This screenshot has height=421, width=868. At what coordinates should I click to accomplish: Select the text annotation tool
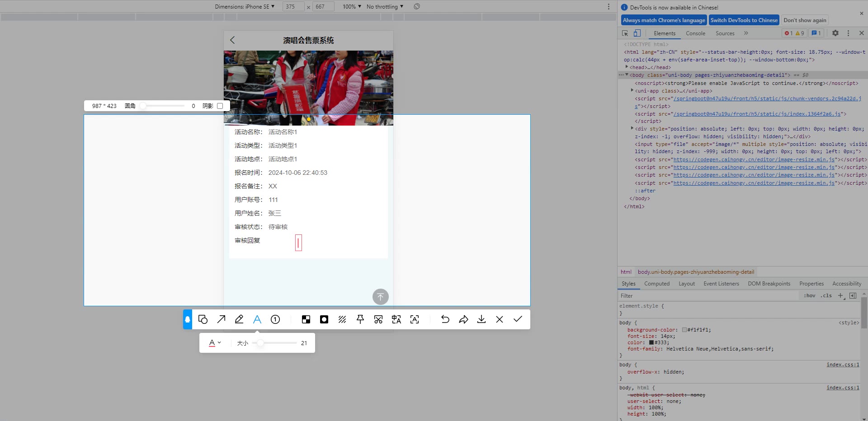(257, 319)
